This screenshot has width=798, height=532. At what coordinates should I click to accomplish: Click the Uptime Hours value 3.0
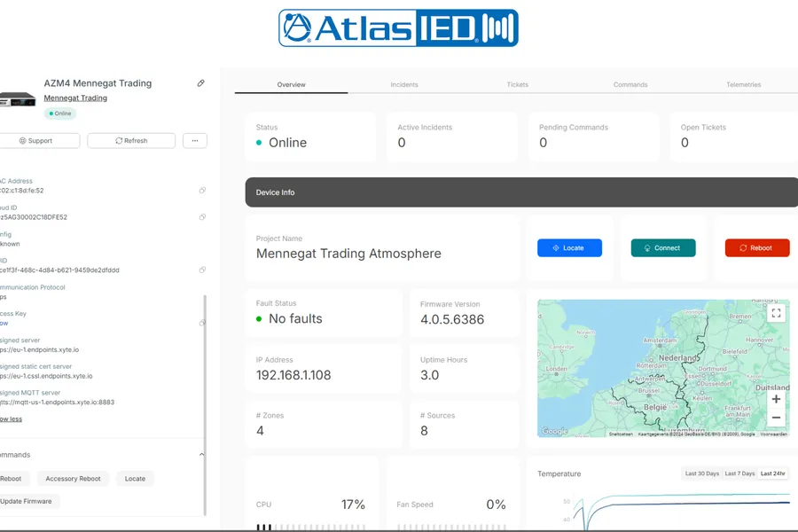click(429, 375)
